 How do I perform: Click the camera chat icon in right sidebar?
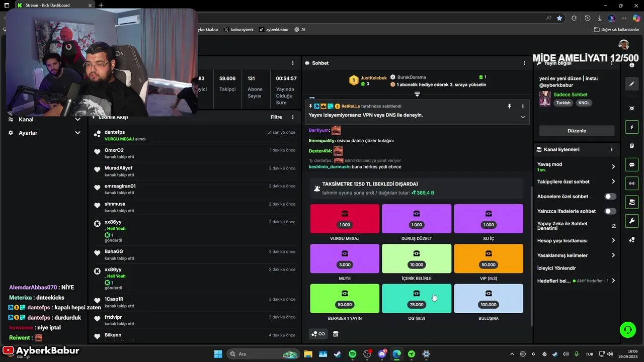point(632,202)
